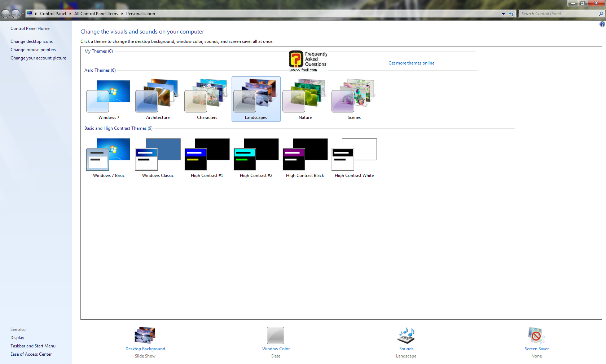Screen dimensions: 606x364
Task: Click the Help question mark icon
Action: [x=602, y=24]
